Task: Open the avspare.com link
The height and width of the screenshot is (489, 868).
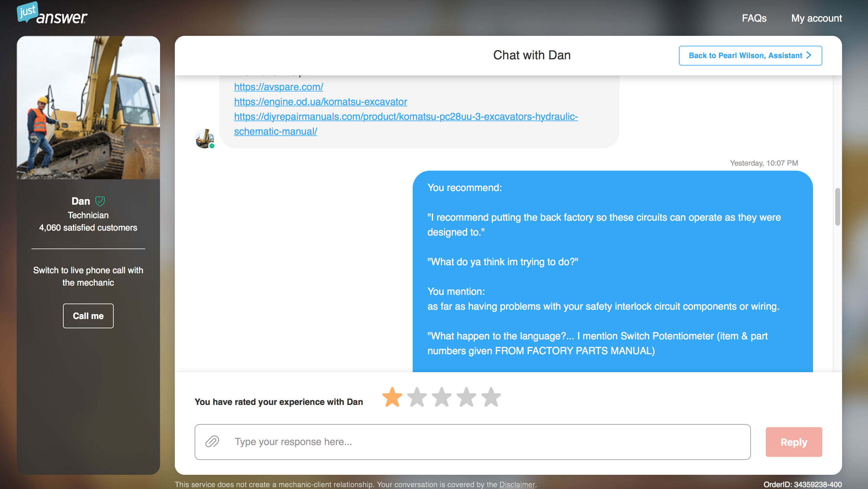Action: pos(279,87)
